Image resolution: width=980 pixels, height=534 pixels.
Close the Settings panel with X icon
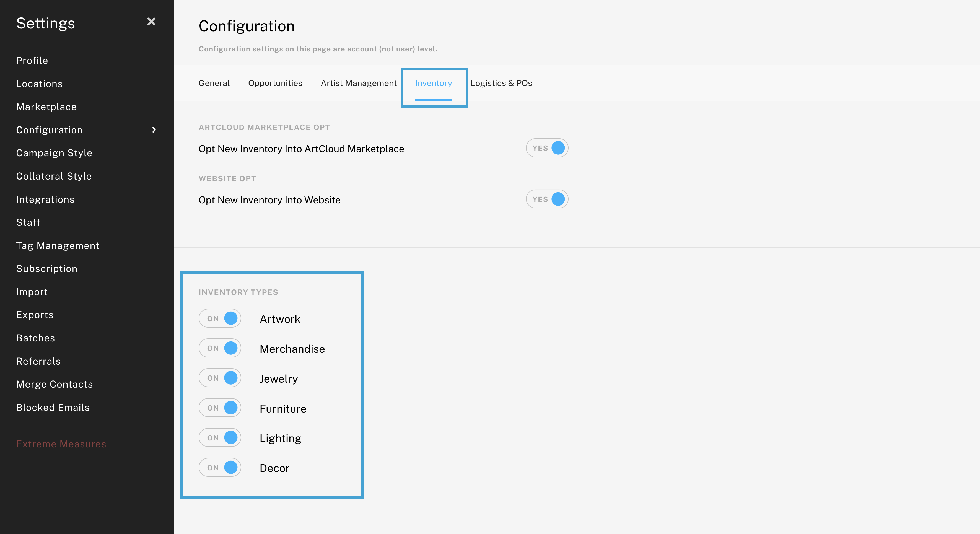(151, 22)
